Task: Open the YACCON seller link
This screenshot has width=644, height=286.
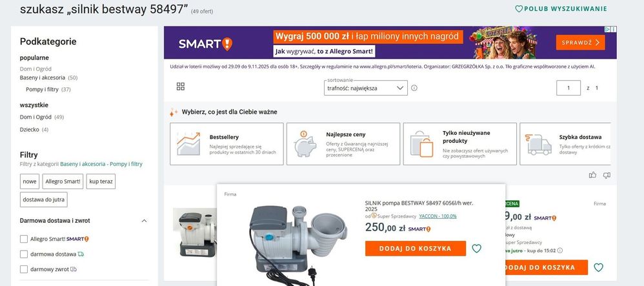Action: [438, 216]
